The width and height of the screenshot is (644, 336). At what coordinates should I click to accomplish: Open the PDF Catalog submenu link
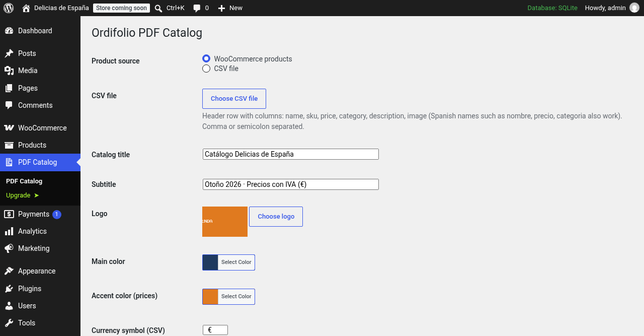click(24, 181)
